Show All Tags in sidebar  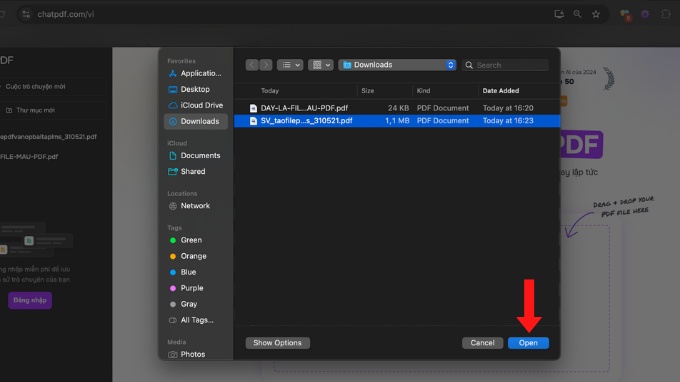tap(196, 320)
